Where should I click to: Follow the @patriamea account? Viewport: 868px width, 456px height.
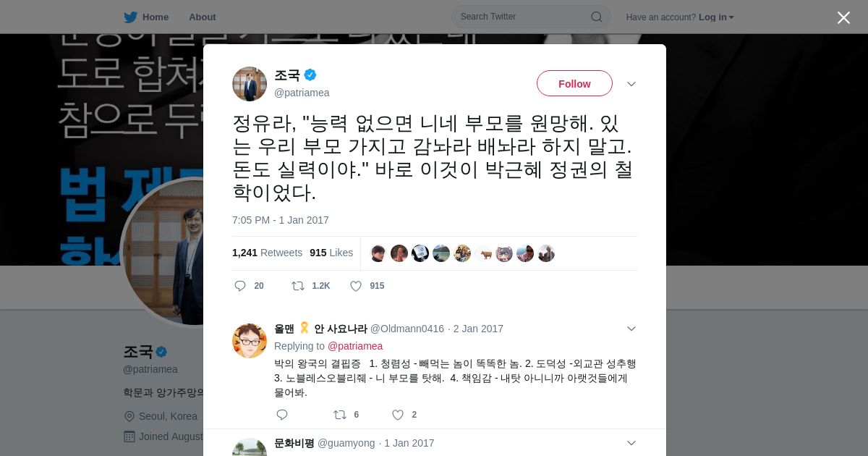[x=574, y=83]
